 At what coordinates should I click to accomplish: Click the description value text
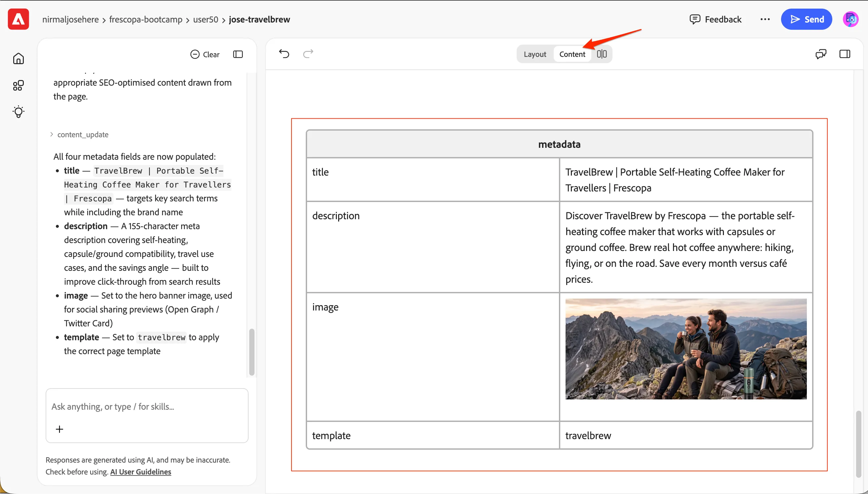click(680, 247)
